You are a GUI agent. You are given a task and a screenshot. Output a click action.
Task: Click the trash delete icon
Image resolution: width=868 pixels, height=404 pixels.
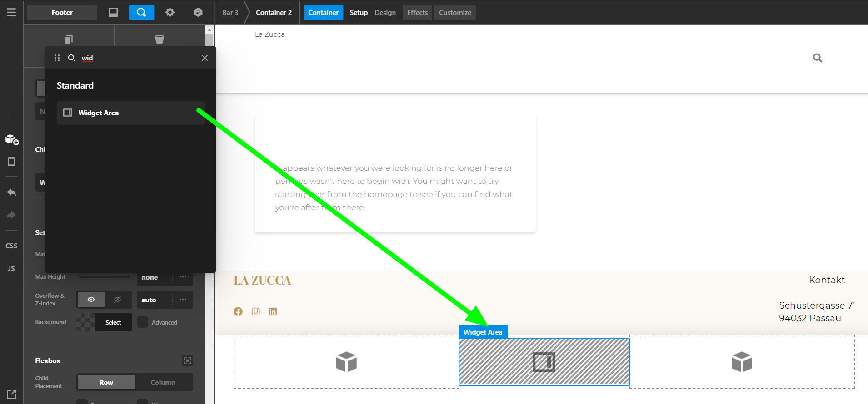(160, 39)
